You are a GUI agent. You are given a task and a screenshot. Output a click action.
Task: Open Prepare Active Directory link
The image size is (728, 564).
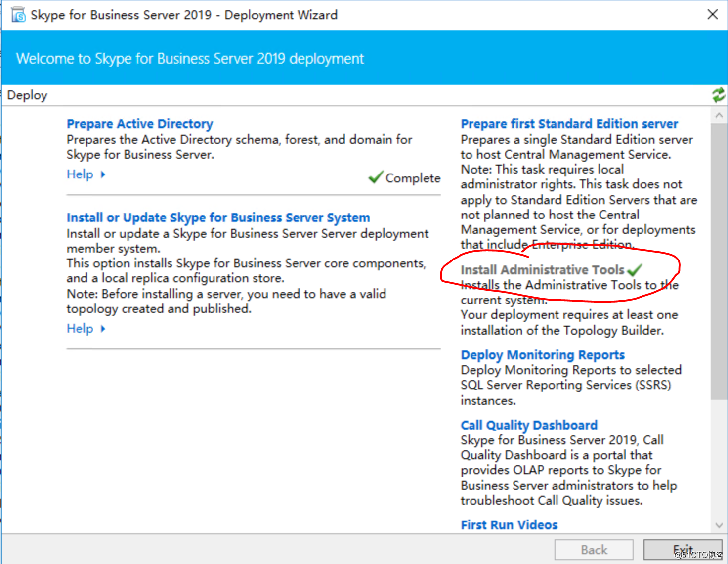pyautogui.click(x=140, y=124)
